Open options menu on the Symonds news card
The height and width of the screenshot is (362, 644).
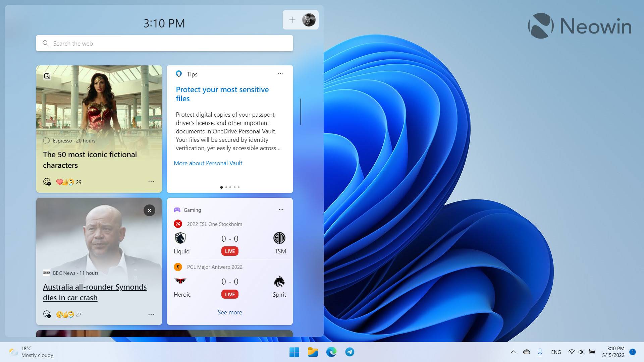tap(151, 314)
